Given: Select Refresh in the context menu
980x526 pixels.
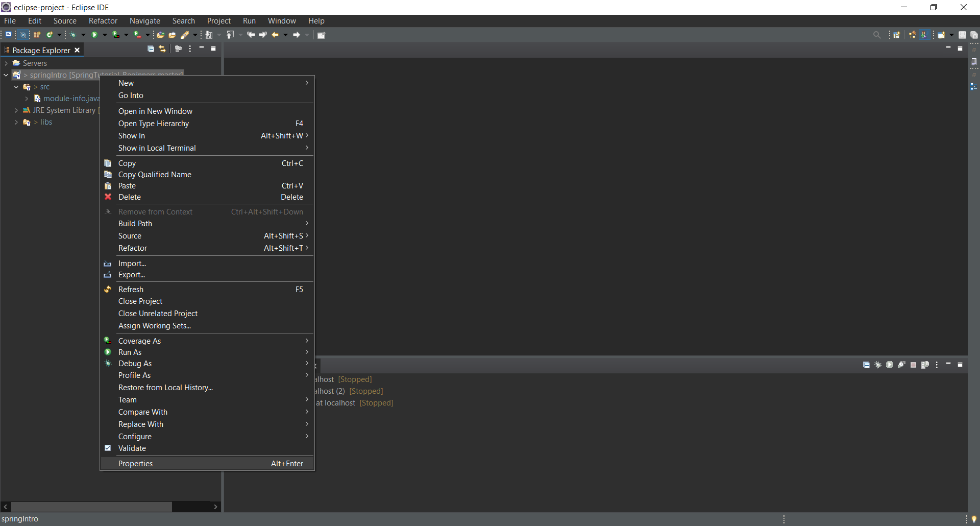Looking at the screenshot, I should click(x=207, y=290).
